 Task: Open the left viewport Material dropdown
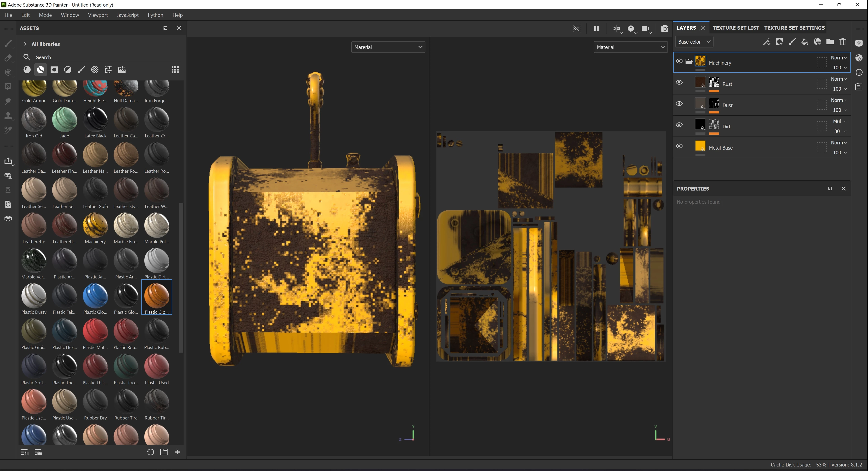tap(388, 47)
